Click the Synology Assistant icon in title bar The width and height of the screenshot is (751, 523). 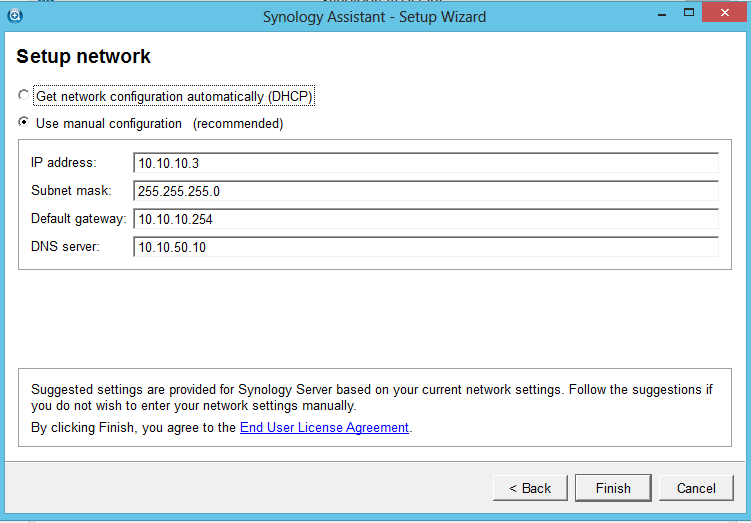pos(15,15)
